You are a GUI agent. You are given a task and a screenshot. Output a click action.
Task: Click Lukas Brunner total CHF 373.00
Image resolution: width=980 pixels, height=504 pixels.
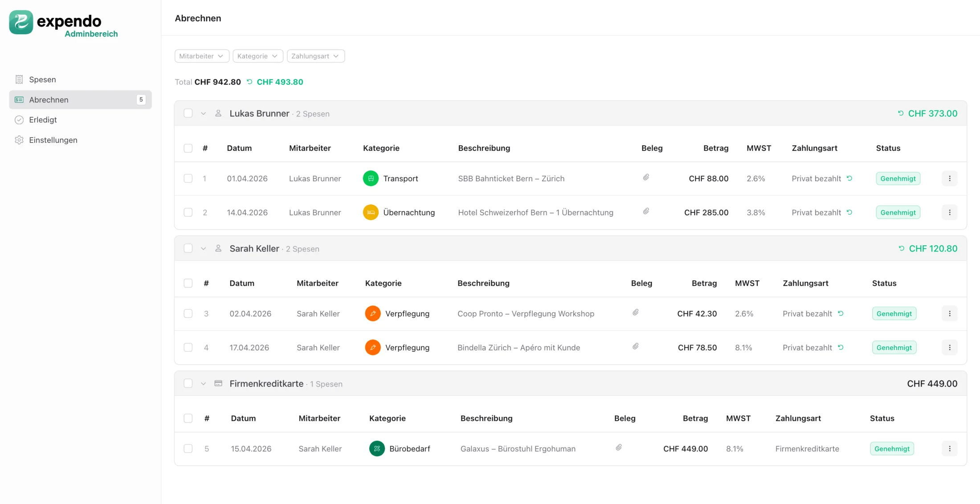pos(933,114)
